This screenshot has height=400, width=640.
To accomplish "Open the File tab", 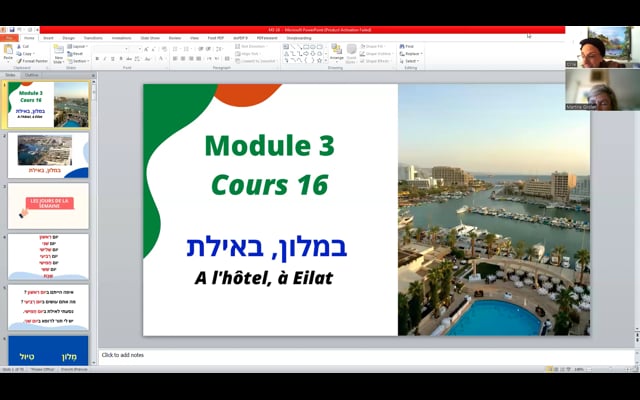I will coord(9,38).
